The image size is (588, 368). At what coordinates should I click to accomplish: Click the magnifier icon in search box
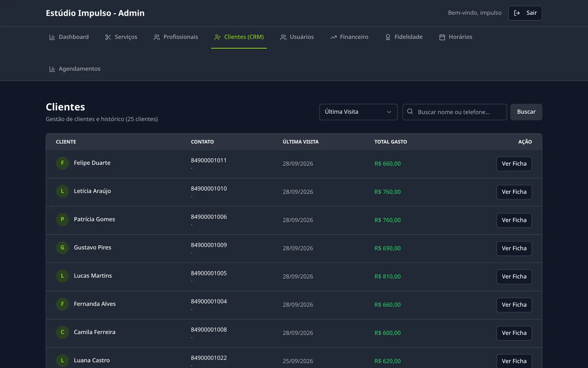point(410,112)
